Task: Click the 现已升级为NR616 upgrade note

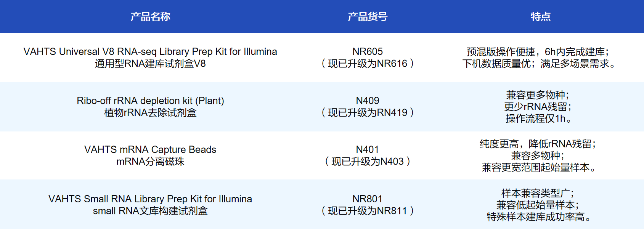Action: click(368, 64)
